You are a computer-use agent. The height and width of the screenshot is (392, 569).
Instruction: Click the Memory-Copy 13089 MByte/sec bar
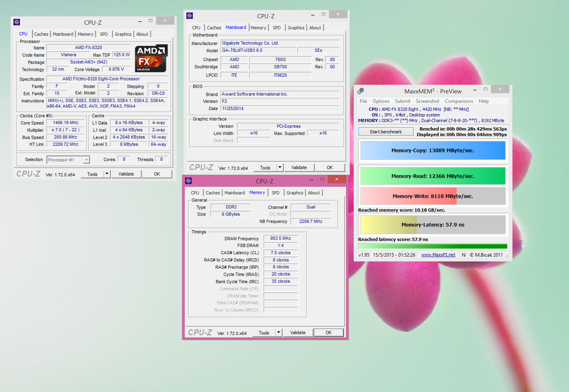pyautogui.click(x=433, y=150)
